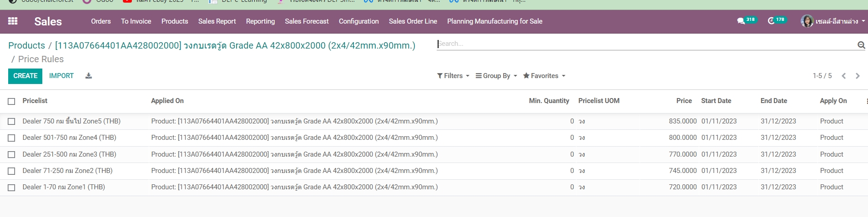
Task: Focus the Search input field
Action: 646,44
